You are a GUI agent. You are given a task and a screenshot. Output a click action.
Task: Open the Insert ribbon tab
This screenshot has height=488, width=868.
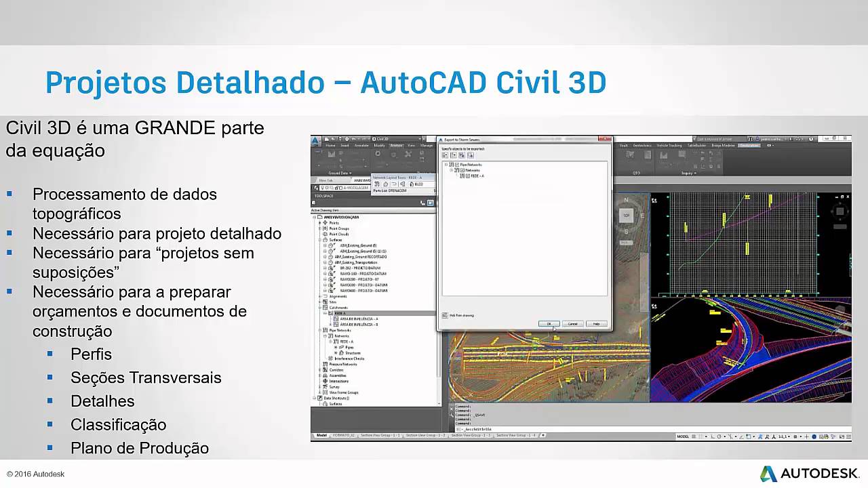tap(345, 145)
